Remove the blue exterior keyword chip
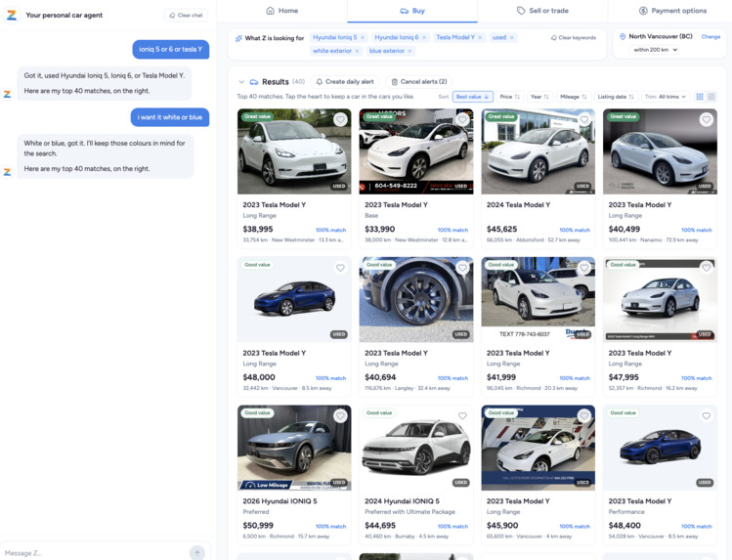Image resolution: width=732 pixels, height=560 pixels. coord(409,51)
